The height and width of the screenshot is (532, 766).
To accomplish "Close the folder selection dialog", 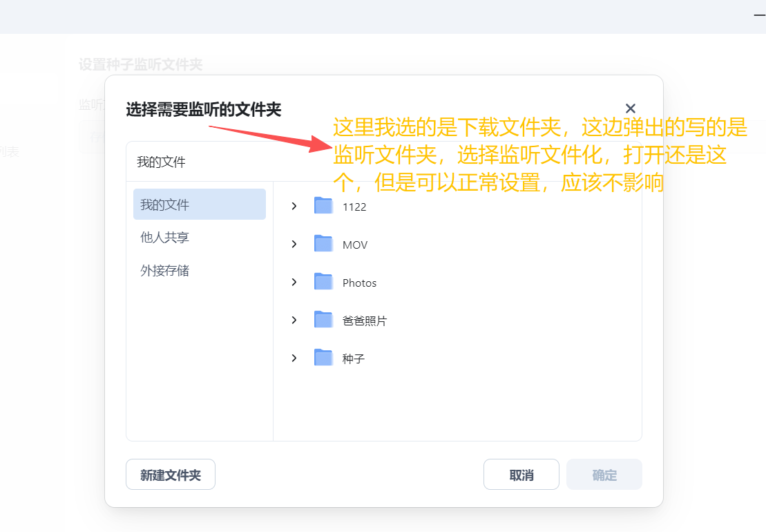I will (630, 108).
